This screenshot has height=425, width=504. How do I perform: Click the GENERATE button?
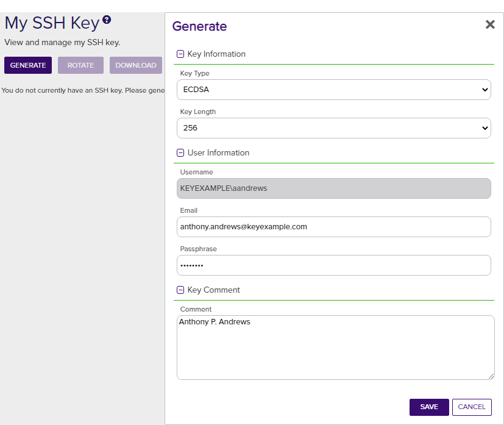click(x=28, y=65)
